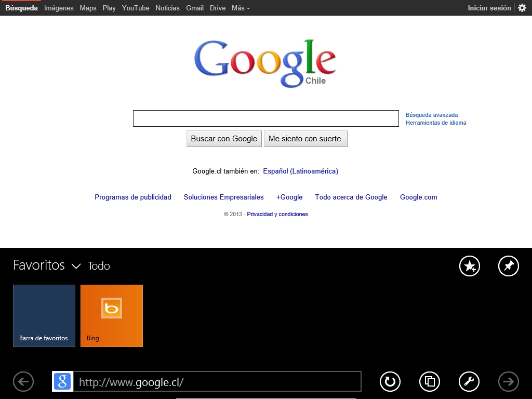Screen dimensions: 532x399
Task: Pin site to Start icon
Action: click(509, 266)
